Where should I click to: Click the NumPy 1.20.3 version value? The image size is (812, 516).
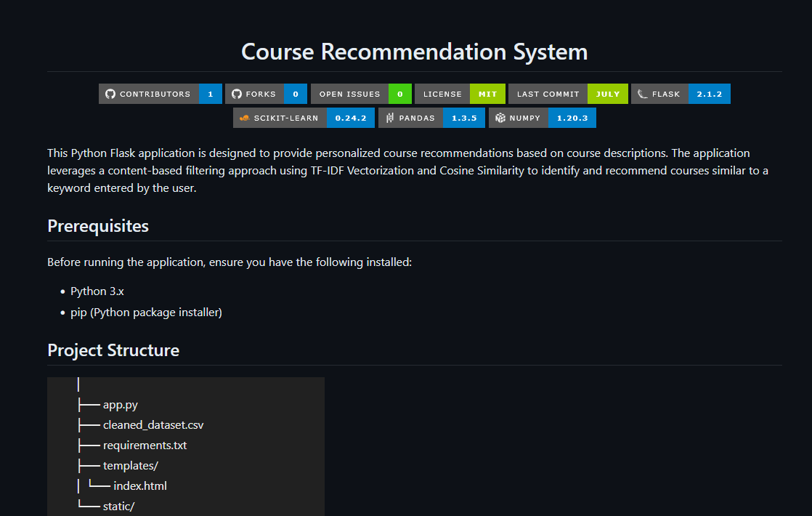click(x=572, y=118)
